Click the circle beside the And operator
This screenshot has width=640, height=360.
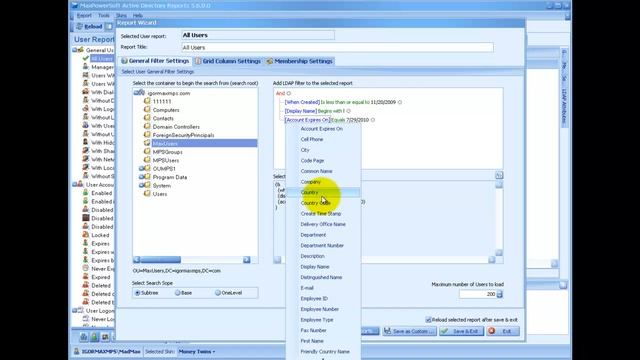click(x=289, y=93)
